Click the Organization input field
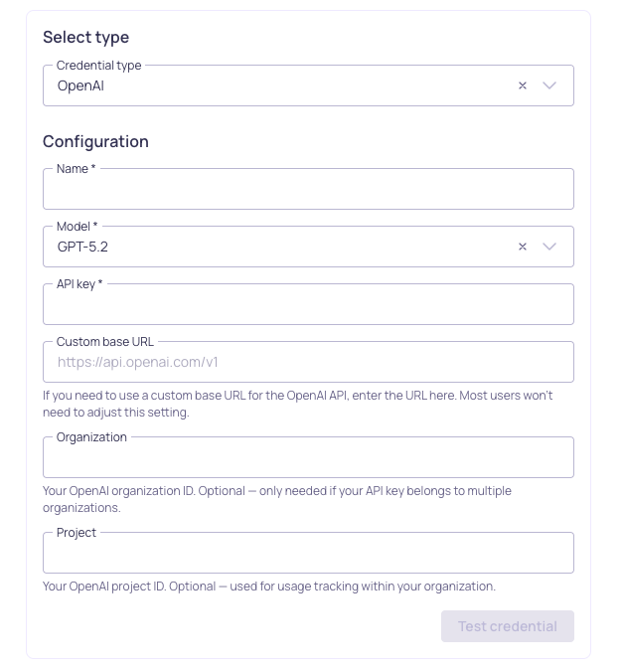This screenshot has height=672, width=623. coord(308,458)
